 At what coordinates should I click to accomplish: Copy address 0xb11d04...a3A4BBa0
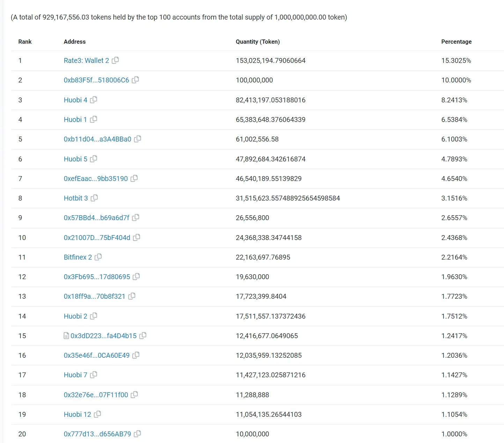pyautogui.click(x=138, y=139)
